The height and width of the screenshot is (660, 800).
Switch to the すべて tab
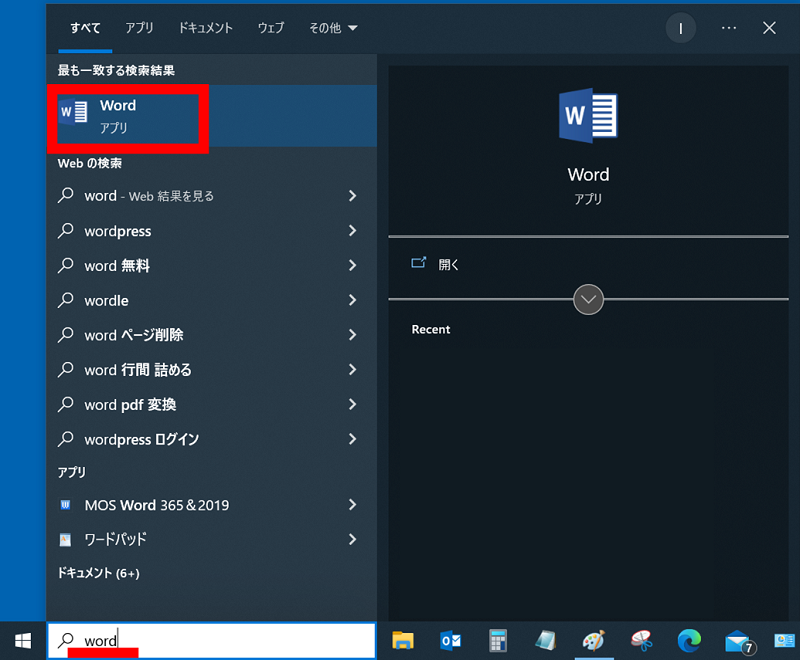coord(85,28)
